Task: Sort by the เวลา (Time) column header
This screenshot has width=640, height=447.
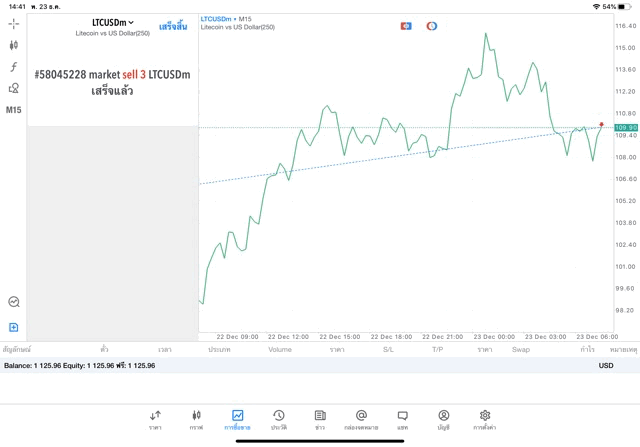Action: pyautogui.click(x=165, y=350)
